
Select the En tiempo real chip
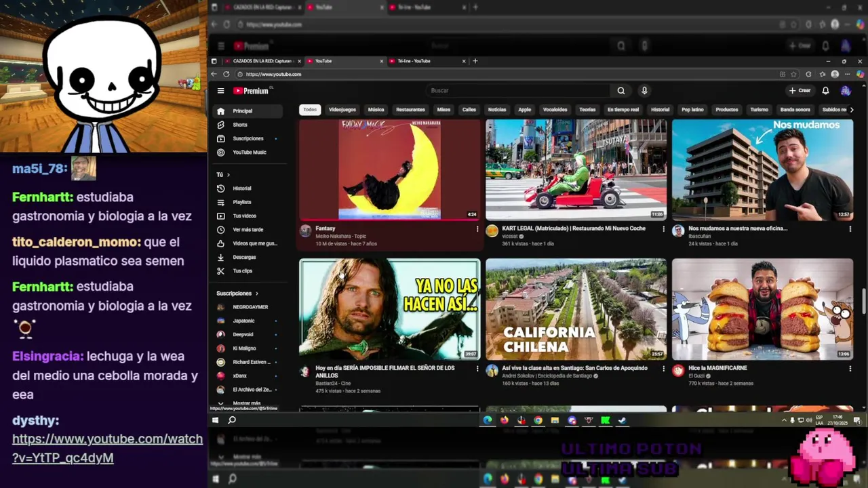tap(623, 110)
